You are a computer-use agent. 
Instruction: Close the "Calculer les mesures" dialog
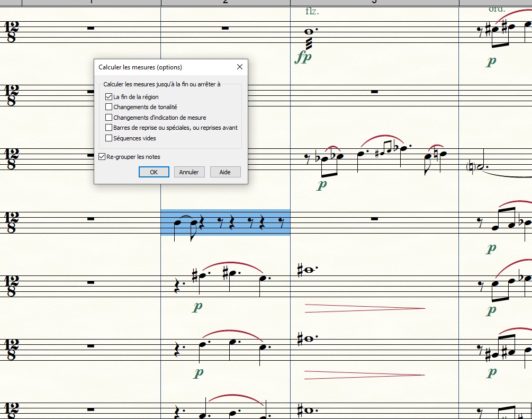(240, 67)
